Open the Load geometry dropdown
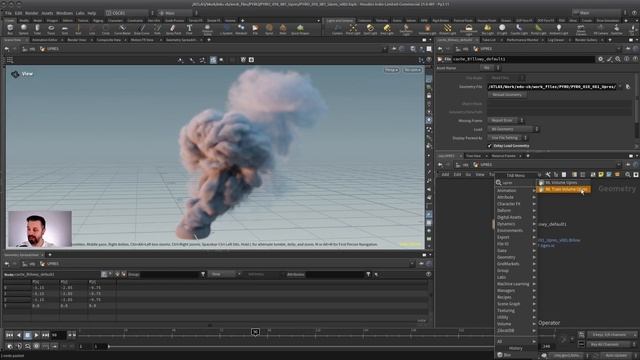Image resolution: width=640 pixels, height=360 pixels. click(x=513, y=129)
